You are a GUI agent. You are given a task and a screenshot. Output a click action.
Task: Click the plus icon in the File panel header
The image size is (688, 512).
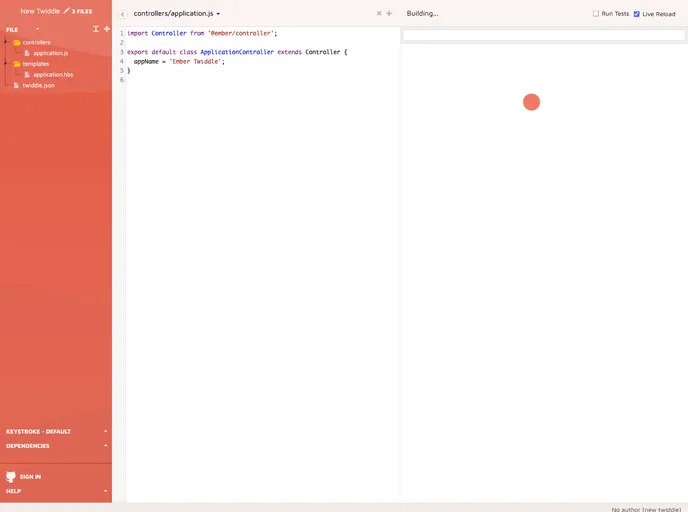(x=107, y=29)
